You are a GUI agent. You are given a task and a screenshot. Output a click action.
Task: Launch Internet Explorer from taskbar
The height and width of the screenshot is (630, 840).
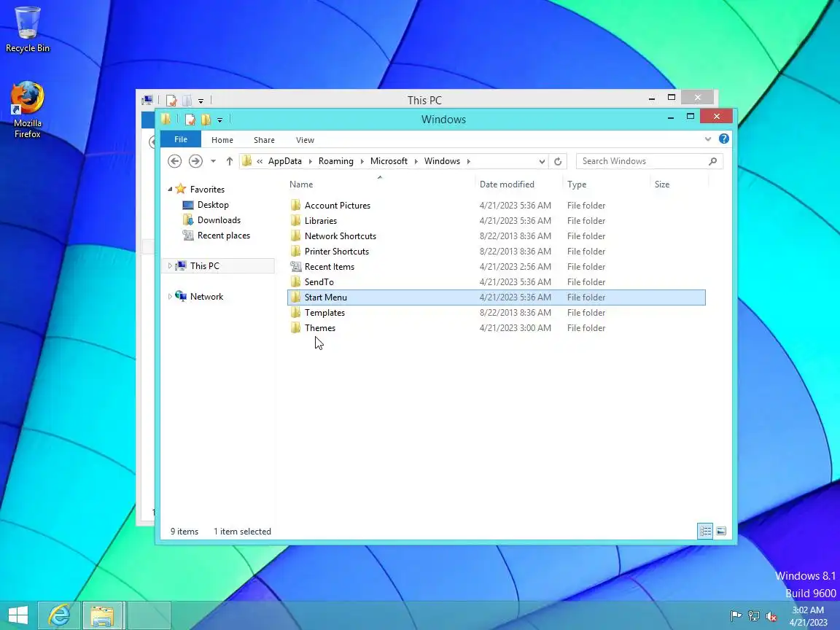pos(59,615)
